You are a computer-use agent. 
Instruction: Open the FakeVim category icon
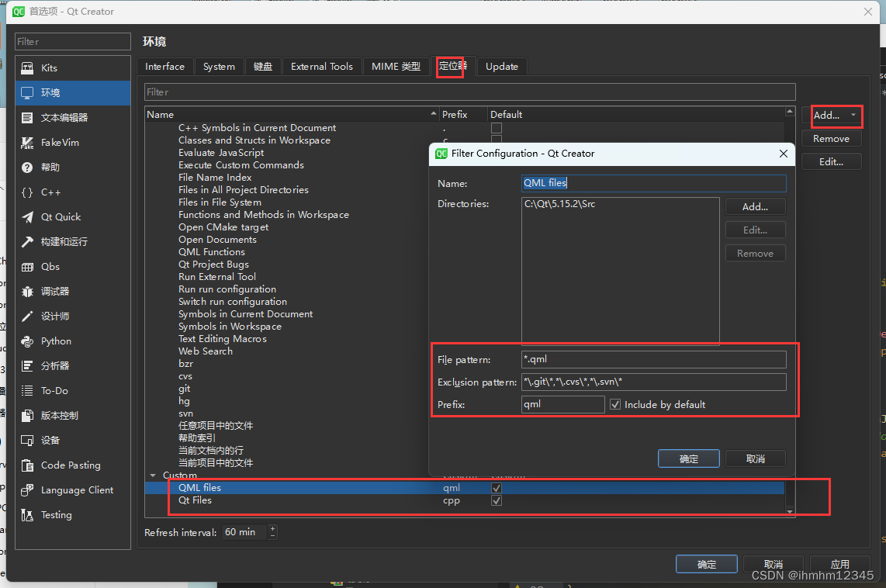point(27,142)
